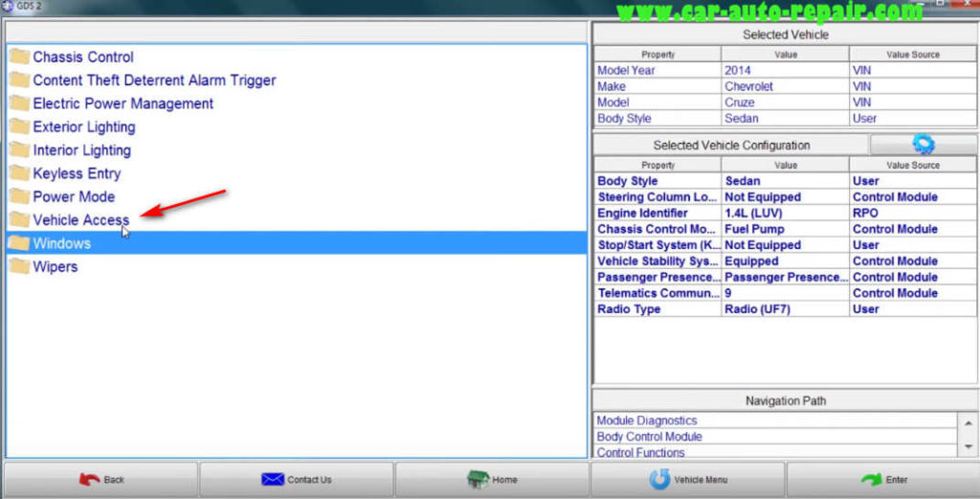Click the Fuel Pump value cell
The image size is (980, 499).
coord(785,229)
